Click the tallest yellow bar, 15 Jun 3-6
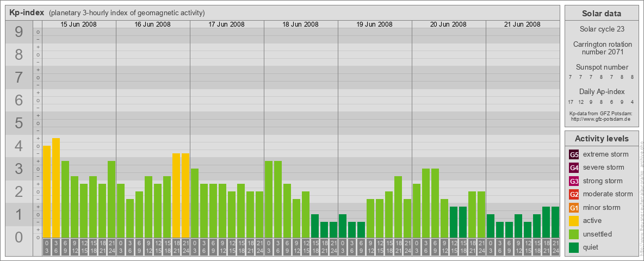This screenshot has width=644, height=261. point(56,188)
